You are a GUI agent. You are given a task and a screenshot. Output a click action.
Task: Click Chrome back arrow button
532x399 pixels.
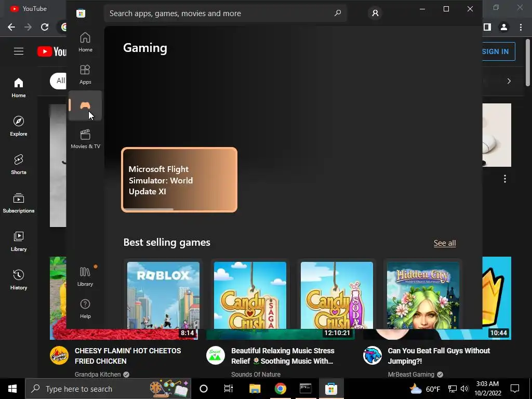[x=11, y=27]
